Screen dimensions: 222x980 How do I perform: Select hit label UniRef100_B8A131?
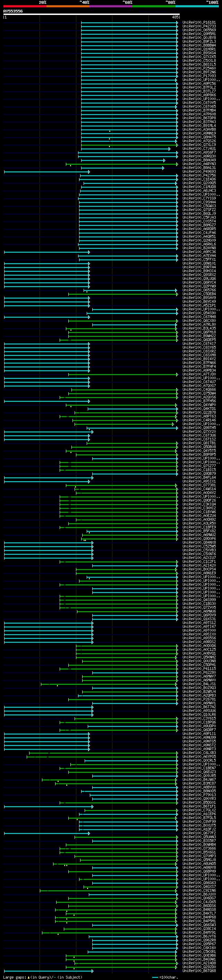(199, 168)
